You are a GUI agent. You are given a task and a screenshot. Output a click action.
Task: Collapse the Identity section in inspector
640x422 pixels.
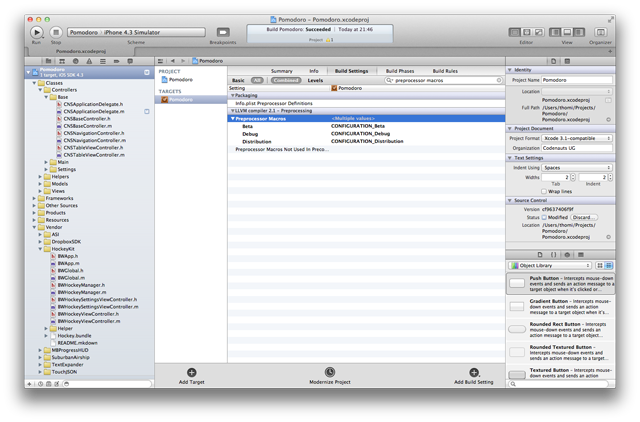pos(509,70)
